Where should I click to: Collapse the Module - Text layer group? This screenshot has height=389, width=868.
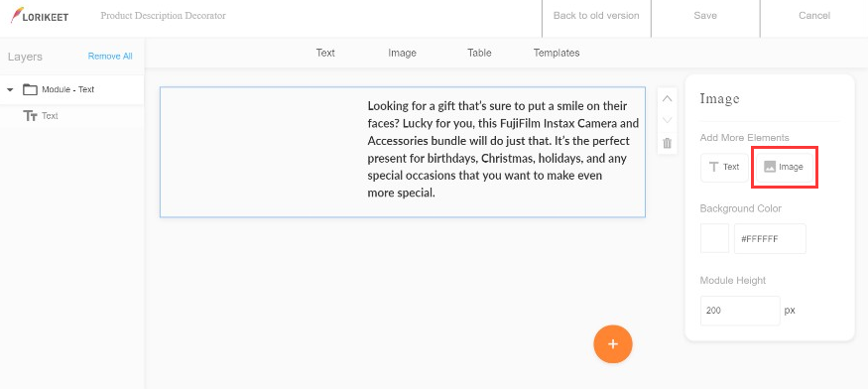coord(10,89)
